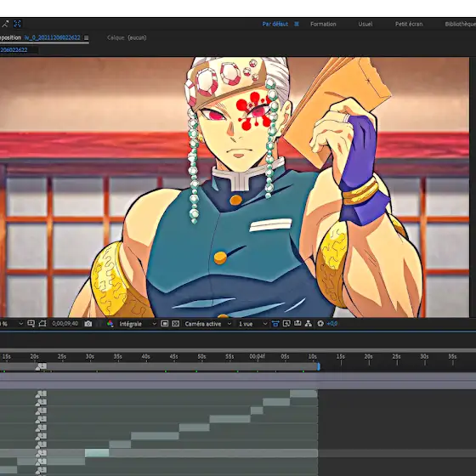Image resolution: width=476 pixels, height=476 pixels.
Task: Click the diagonal arrow tool icon at top left
Action: click(5, 24)
